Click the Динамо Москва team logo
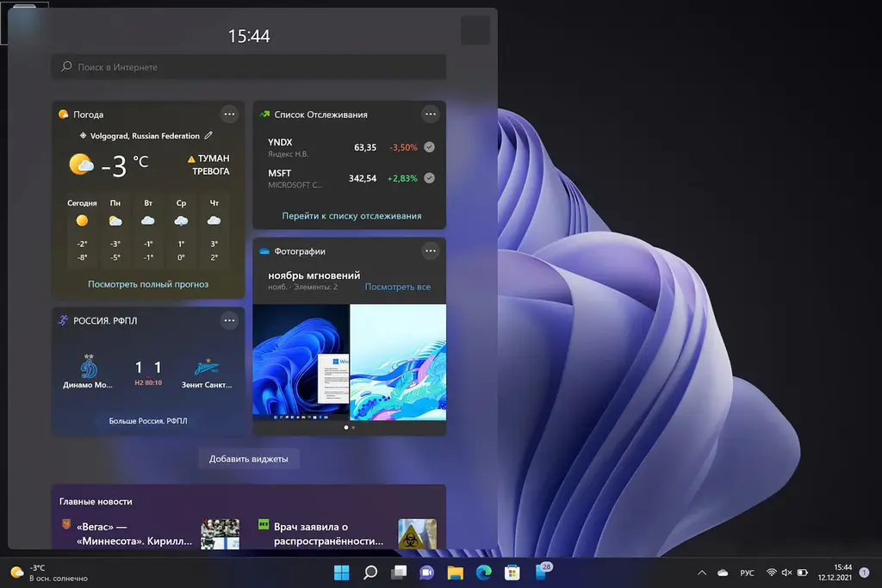Image resolution: width=882 pixels, height=588 pixels. tap(89, 366)
